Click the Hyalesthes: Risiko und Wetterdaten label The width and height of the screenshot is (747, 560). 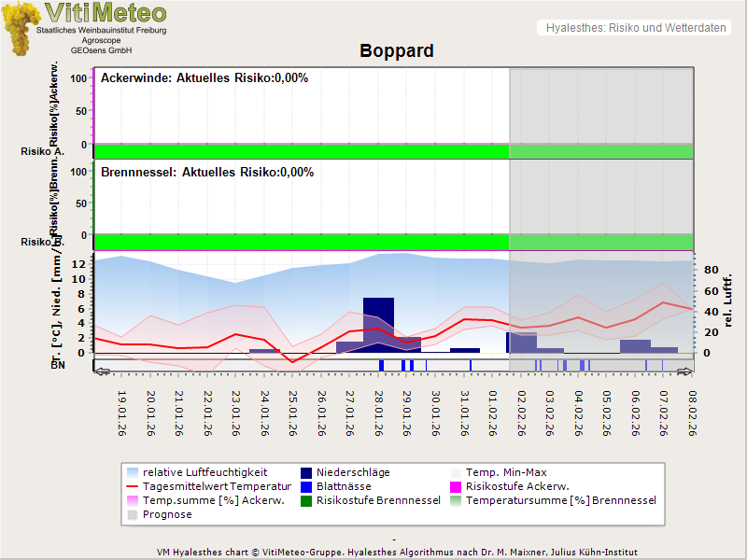635,28
